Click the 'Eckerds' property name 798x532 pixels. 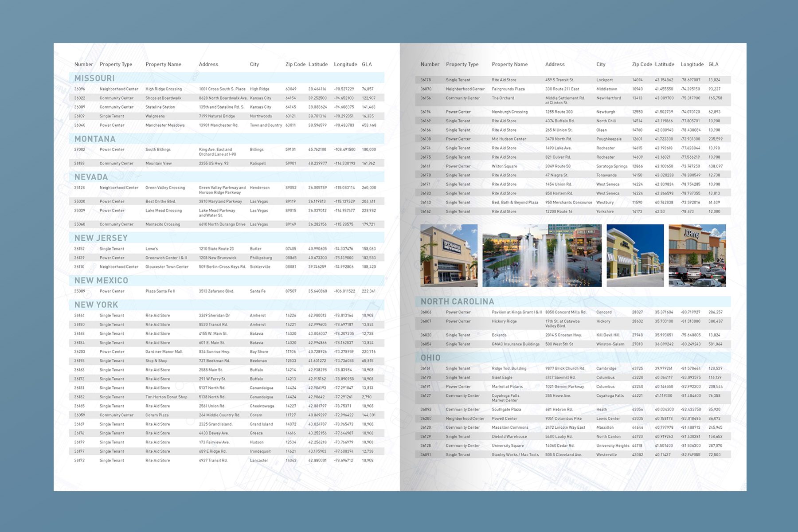click(499, 335)
